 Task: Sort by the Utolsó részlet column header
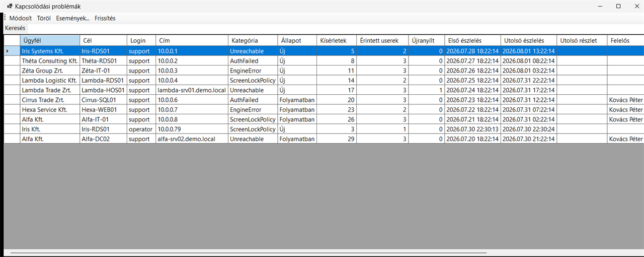coord(582,40)
